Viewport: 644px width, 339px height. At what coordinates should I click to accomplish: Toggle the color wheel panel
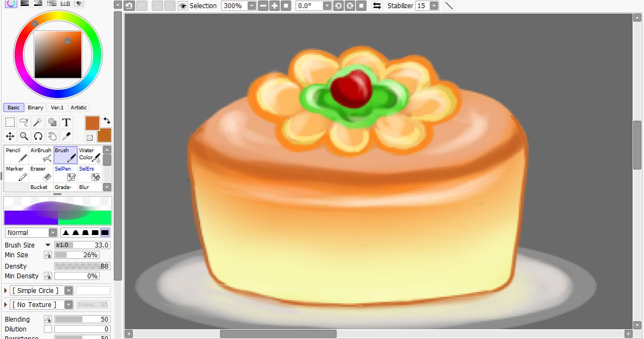(x=11, y=4)
